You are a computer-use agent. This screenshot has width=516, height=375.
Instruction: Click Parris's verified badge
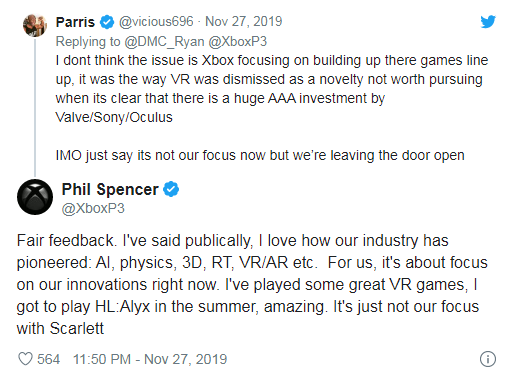[107, 22]
